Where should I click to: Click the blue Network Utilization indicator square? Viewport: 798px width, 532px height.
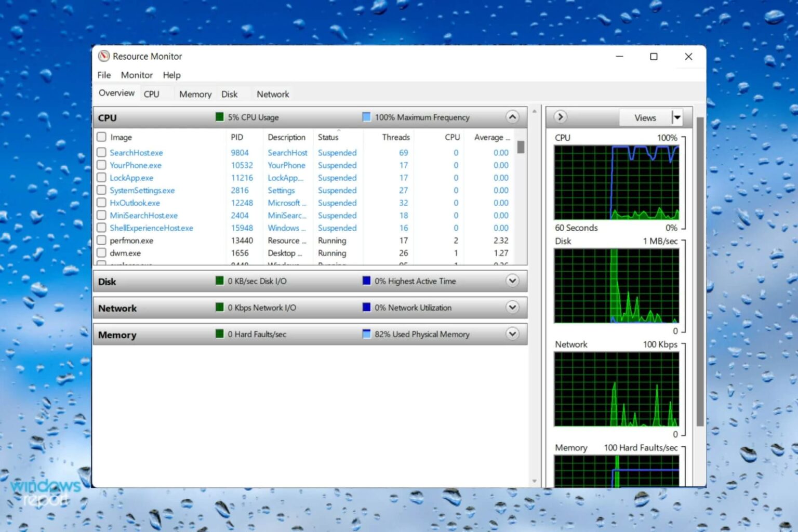click(367, 307)
